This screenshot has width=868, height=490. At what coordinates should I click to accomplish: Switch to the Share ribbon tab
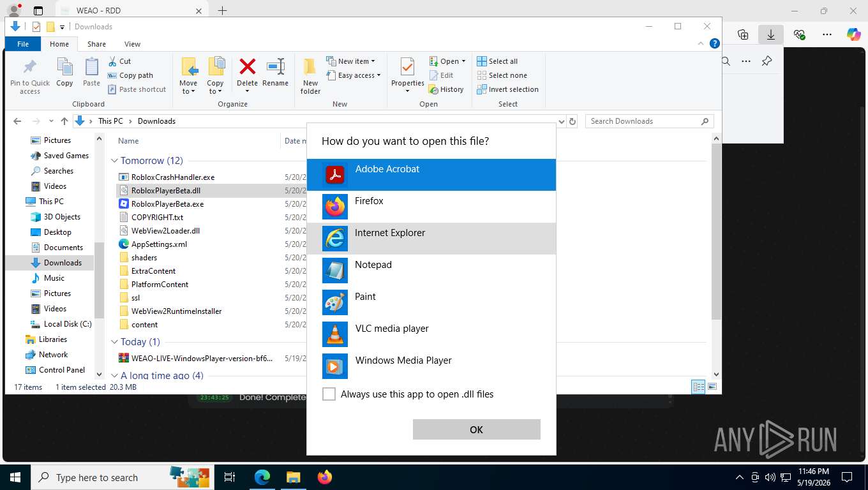(x=97, y=44)
